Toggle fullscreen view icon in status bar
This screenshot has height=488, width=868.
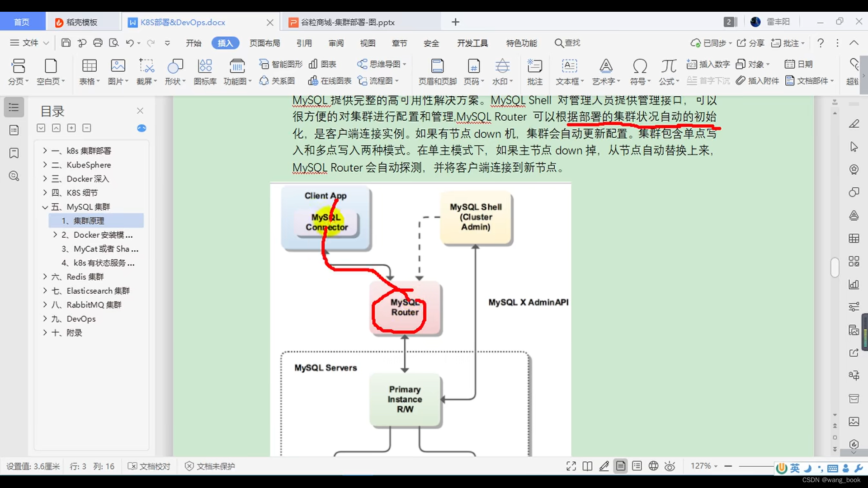click(571, 466)
